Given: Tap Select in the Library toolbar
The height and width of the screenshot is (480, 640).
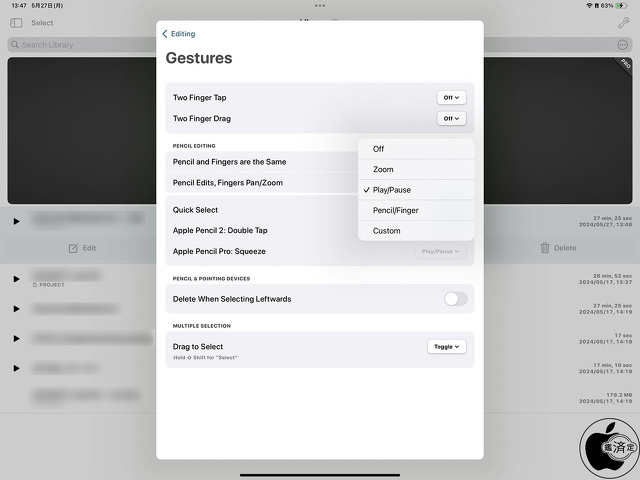Looking at the screenshot, I should (42, 23).
